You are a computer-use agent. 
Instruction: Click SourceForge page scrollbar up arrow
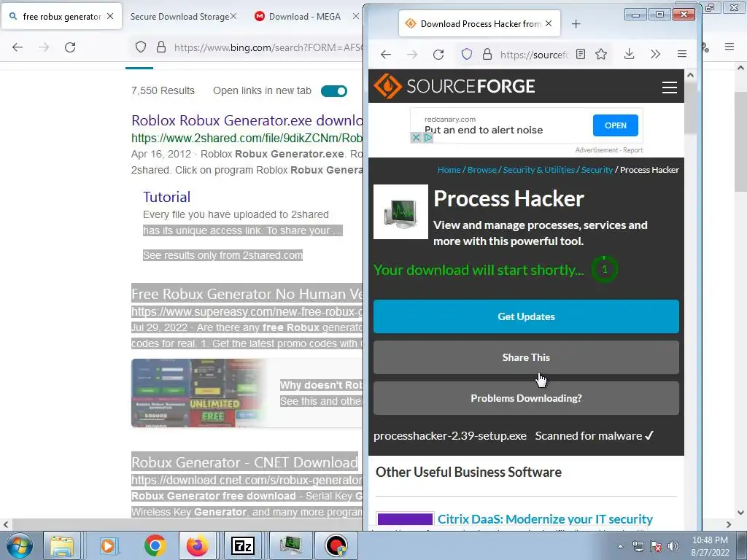click(690, 75)
